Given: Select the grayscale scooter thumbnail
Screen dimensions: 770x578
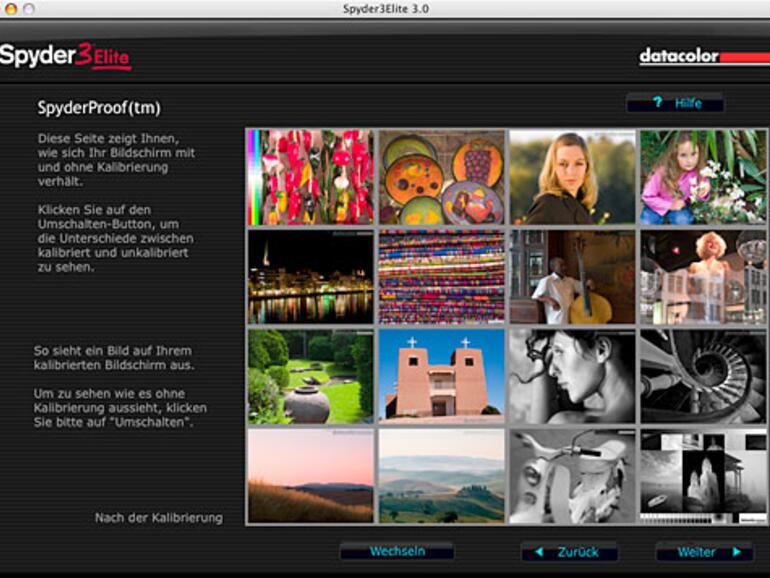Looking at the screenshot, I should click(x=573, y=476).
